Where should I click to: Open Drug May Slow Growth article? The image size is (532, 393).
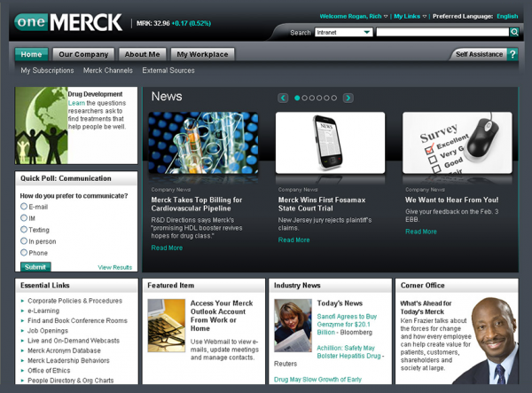pyautogui.click(x=317, y=380)
